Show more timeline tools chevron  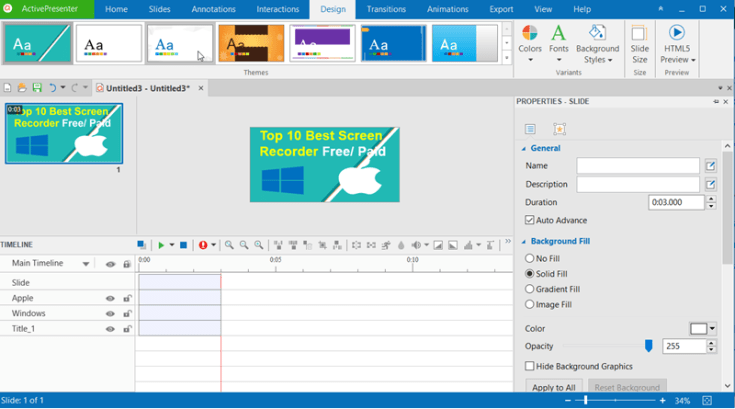[x=508, y=242]
